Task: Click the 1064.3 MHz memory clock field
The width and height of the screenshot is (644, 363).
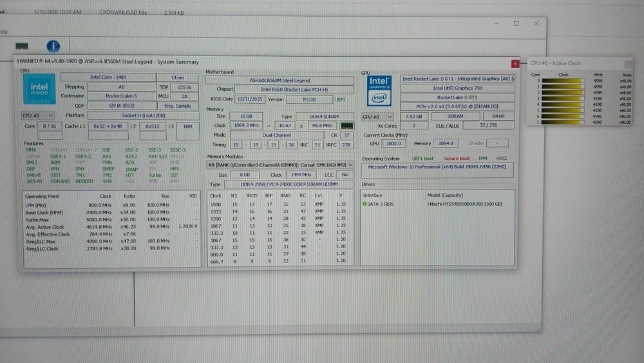Action: [x=247, y=125]
